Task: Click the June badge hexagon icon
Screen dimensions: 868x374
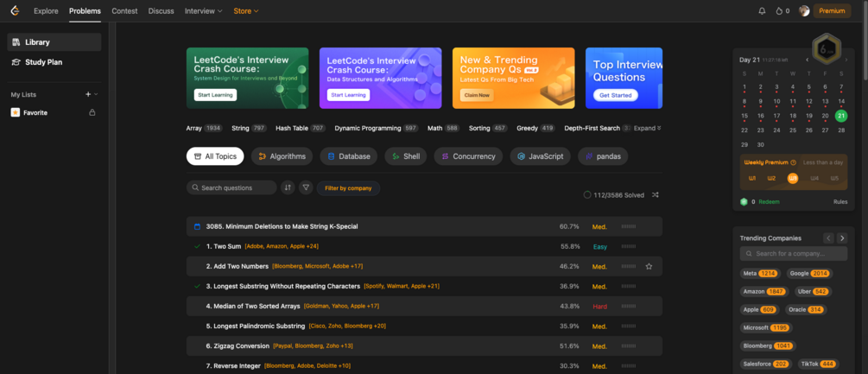Action: (827, 49)
